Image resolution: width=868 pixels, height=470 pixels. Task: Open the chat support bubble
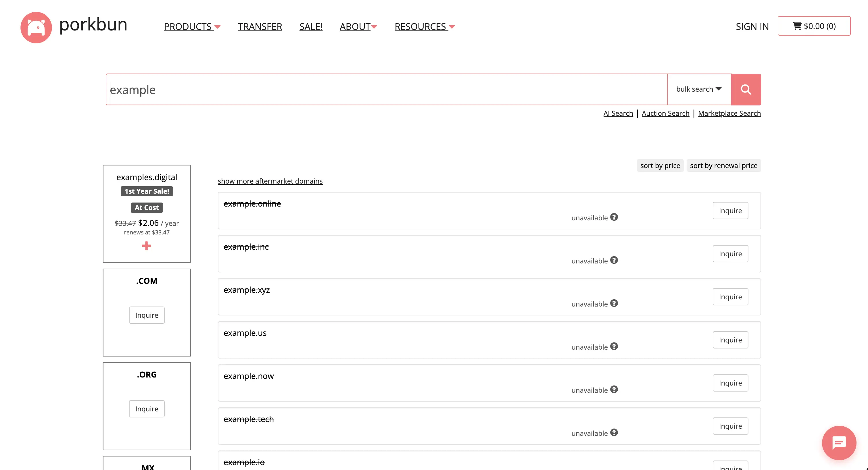(x=839, y=442)
